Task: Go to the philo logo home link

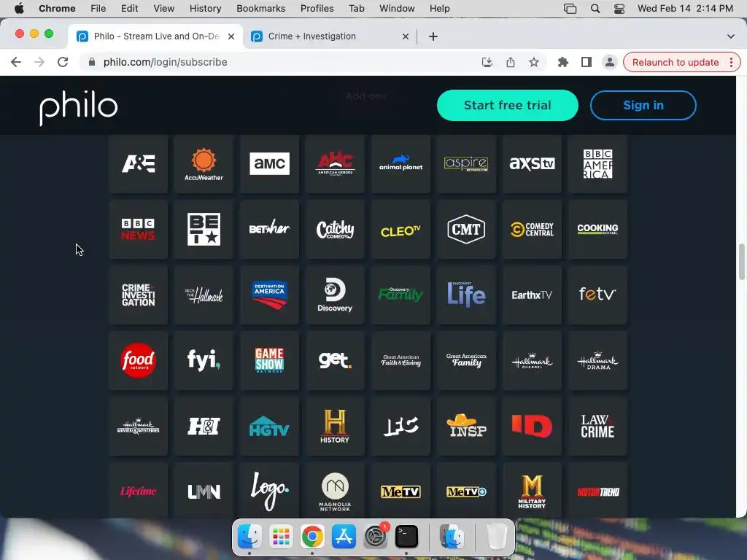Action: pyautogui.click(x=79, y=106)
